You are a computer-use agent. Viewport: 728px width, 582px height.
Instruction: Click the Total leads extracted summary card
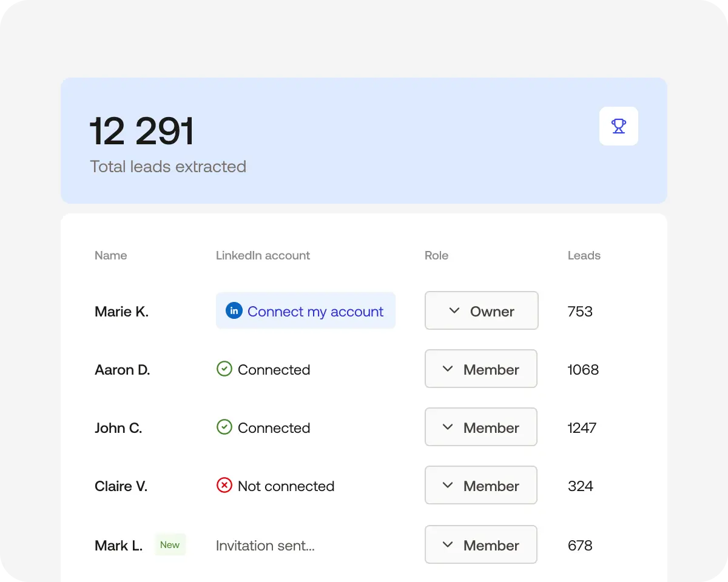click(364, 141)
